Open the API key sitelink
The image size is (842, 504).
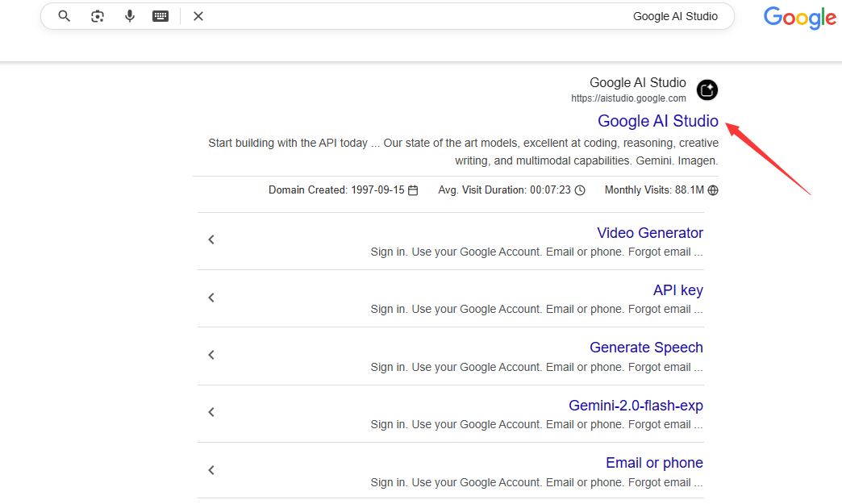(677, 290)
